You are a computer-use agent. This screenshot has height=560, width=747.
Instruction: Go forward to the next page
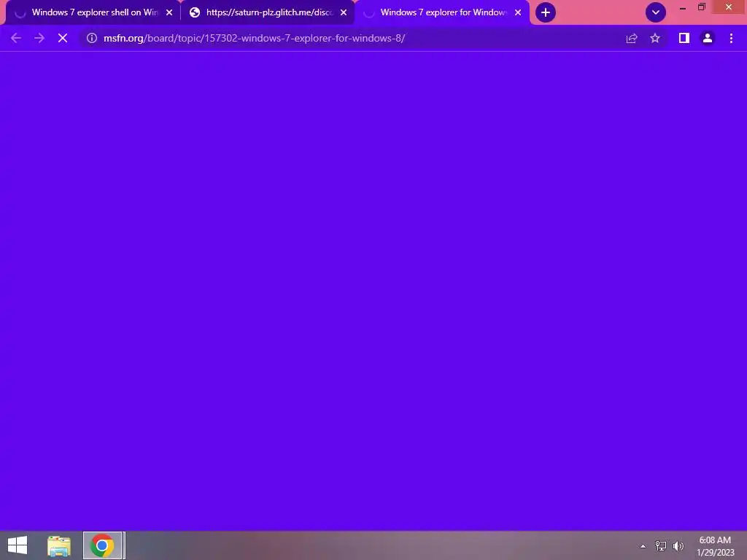tap(39, 38)
